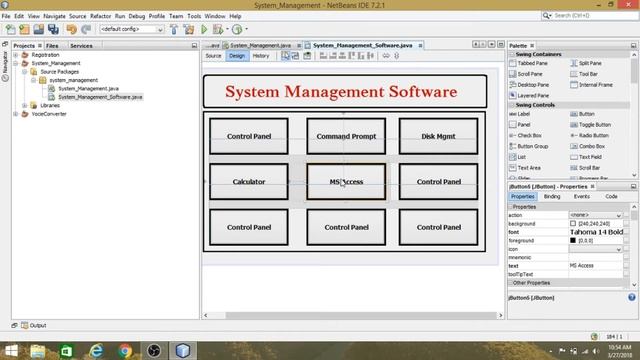Select Button Group in the palette
Viewport: 640px width, 360px height.
(529, 146)
